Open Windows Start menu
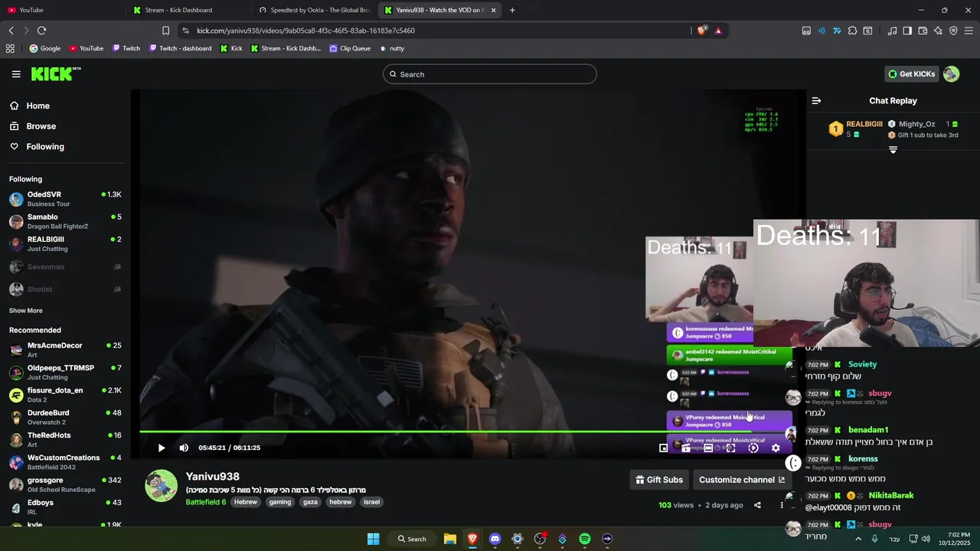Image resolution: width=980 pixels, height=551 pixels. 373,539
